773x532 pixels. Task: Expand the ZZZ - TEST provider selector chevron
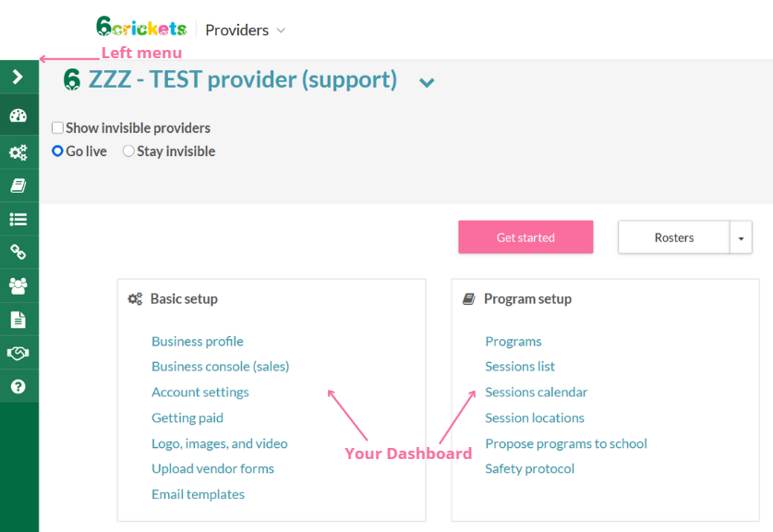427,82
